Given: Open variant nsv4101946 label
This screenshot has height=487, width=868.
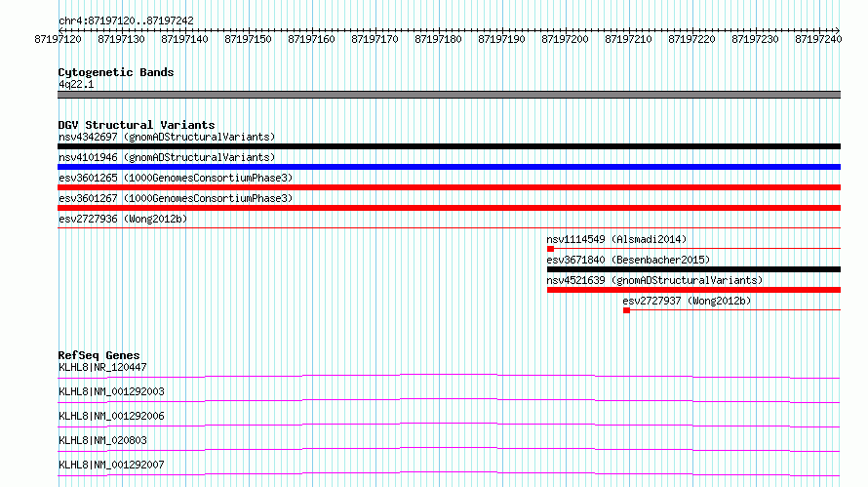Looking at the screenshot, I should tap(167, 157).
